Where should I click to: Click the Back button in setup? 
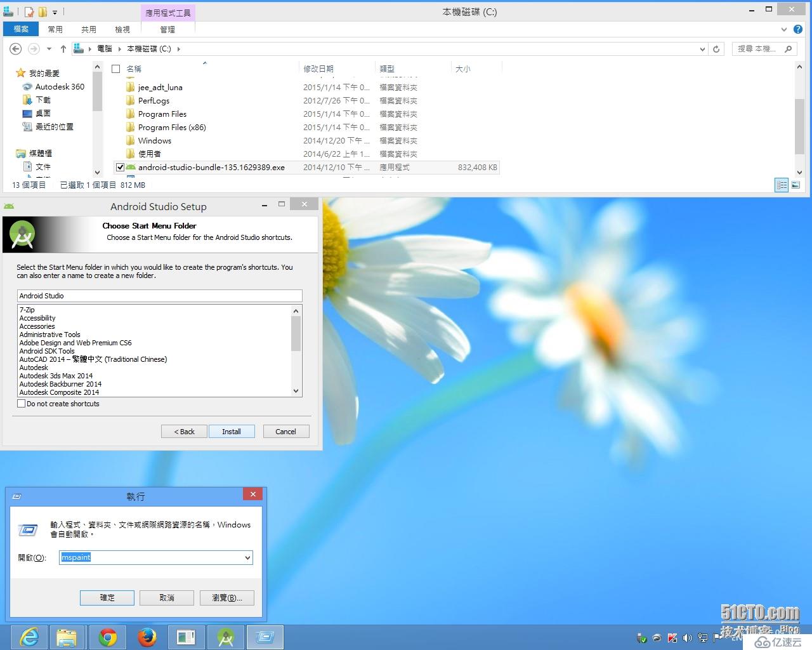(185, 432)
